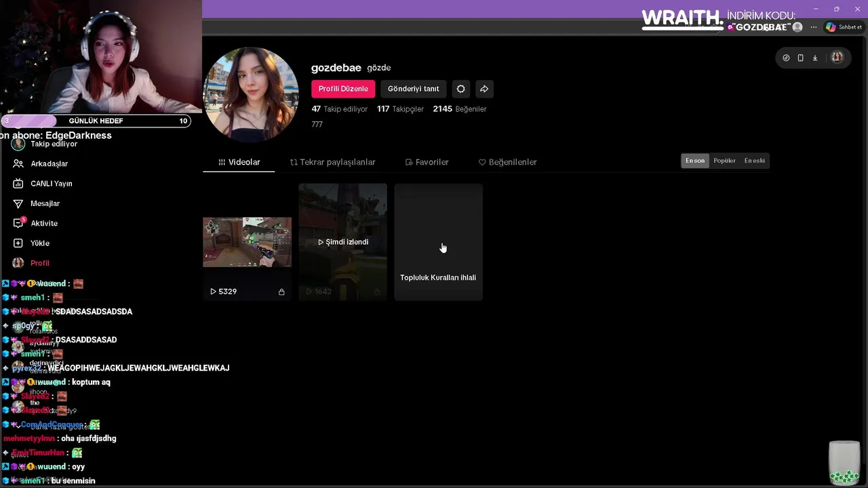Open the 117 Takipçiler list
Image resolution: width=868 pixels, height=488 pixels.
coord(400,109)
